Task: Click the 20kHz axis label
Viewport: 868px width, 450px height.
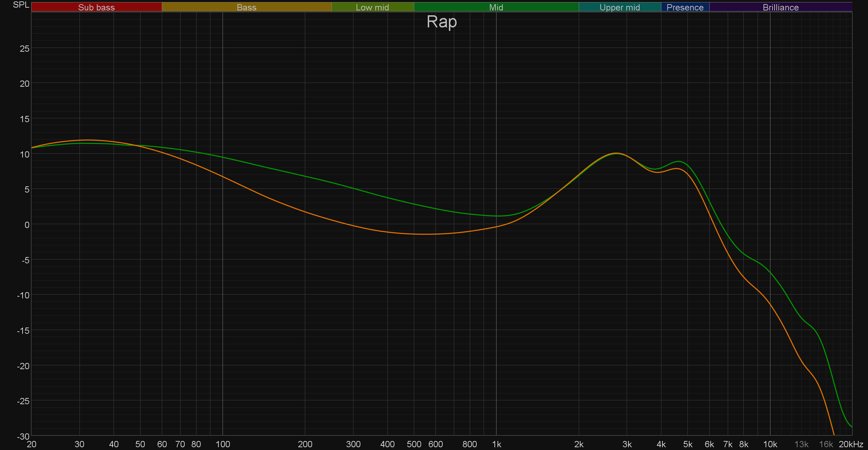Action: (x=851, y=444)
